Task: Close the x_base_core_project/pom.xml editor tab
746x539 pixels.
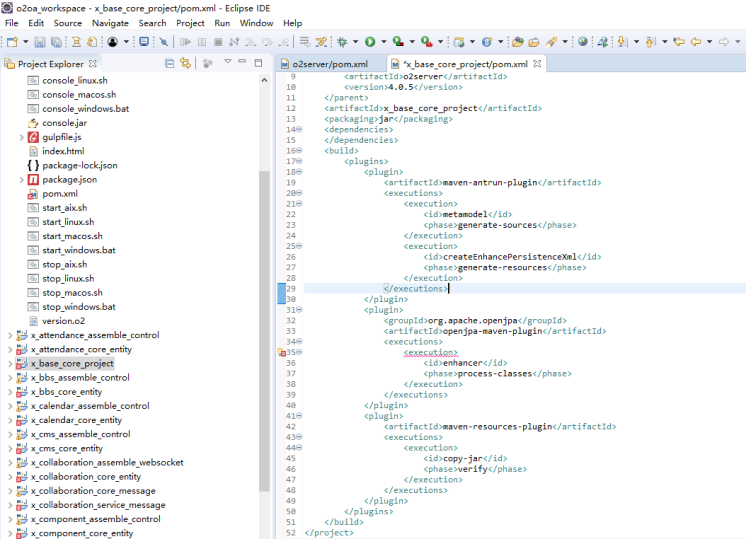Action: (538, 63)
